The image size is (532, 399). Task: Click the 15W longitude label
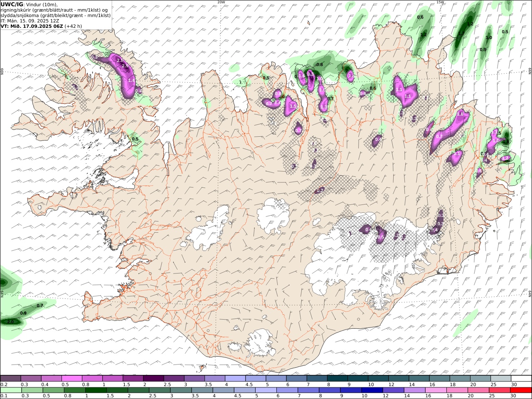[x=440, y=2]
